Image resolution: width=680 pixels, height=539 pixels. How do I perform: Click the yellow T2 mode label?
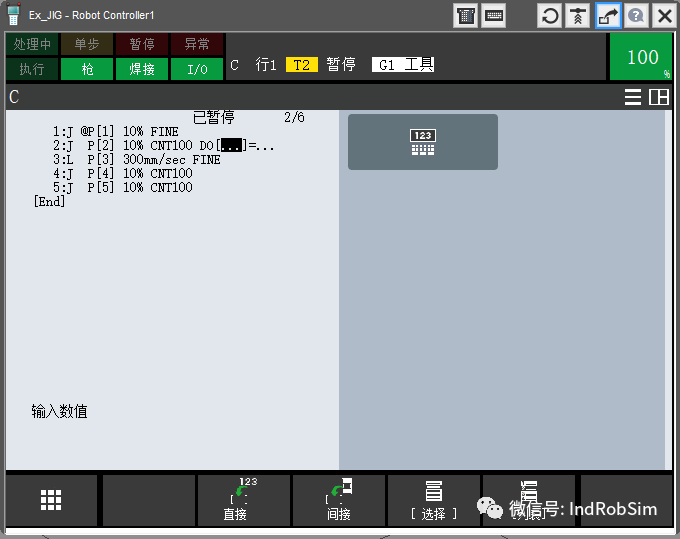click(x=302, y=65)
